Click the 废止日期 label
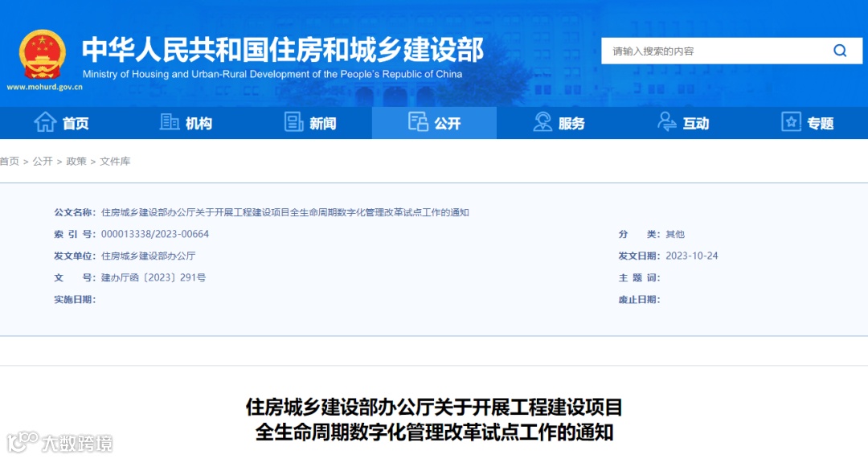 pyautogui.click(x=640, y=300)
